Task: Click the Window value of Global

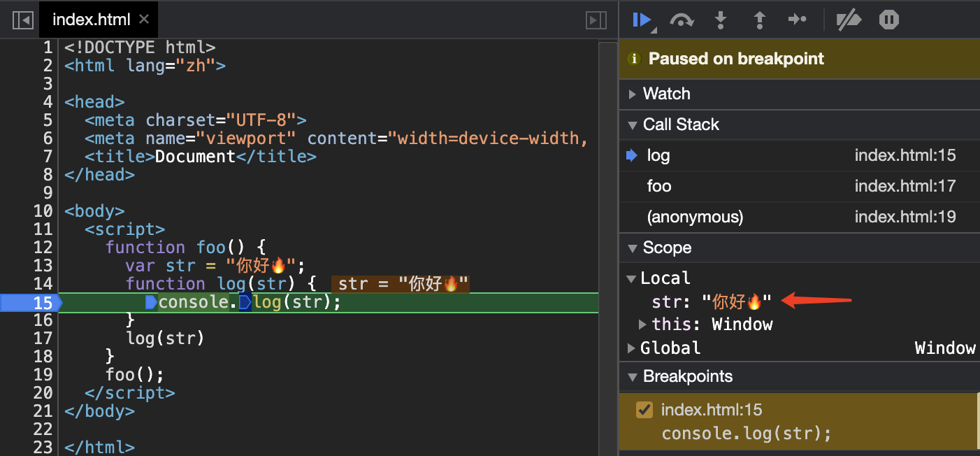Action: (x=945, y=348)
